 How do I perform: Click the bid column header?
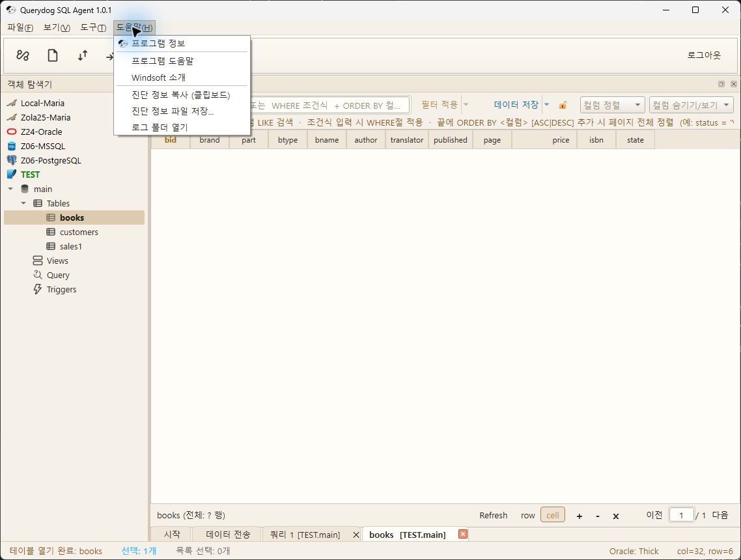171,140
